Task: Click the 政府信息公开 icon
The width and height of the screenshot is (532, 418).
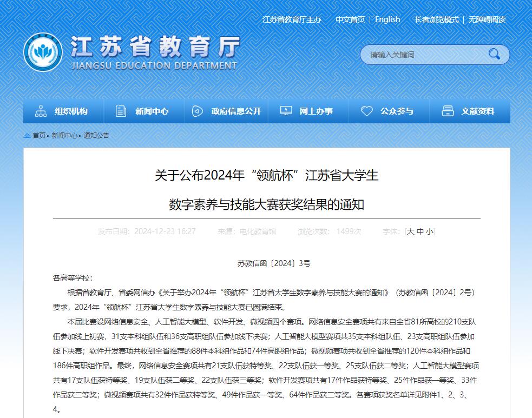Action: click(198, 111)
